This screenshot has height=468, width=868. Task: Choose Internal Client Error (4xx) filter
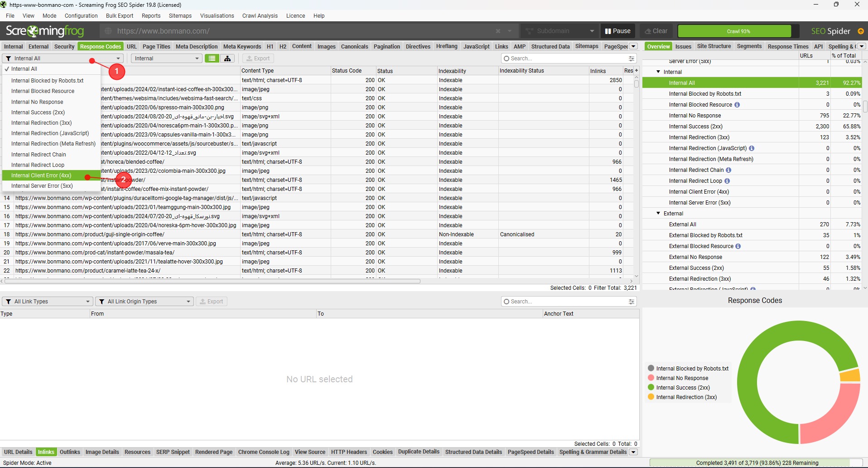tap(41, 175)
